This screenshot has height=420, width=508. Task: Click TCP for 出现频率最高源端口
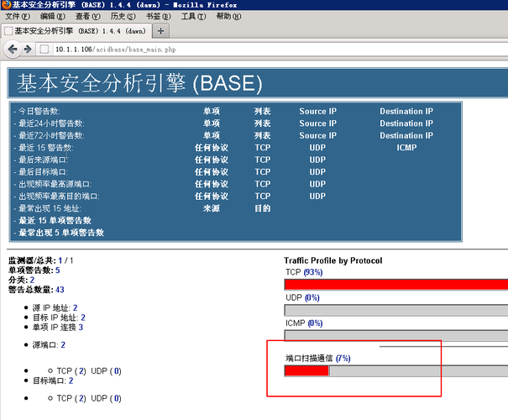click(262, 184)
